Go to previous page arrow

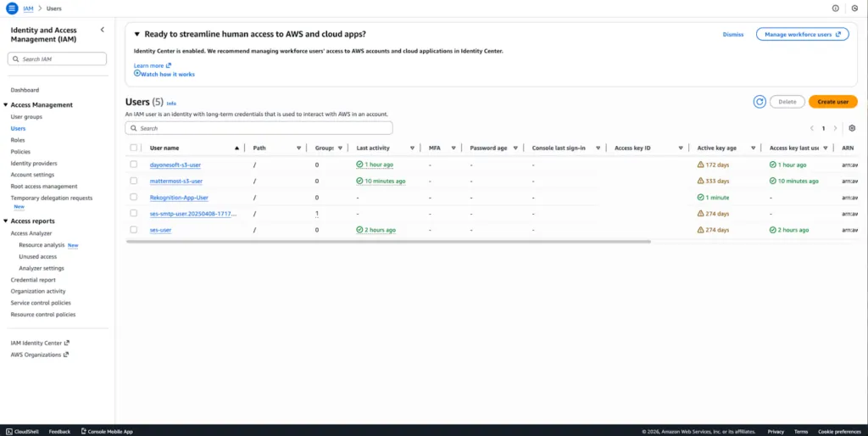pos(811,128)
